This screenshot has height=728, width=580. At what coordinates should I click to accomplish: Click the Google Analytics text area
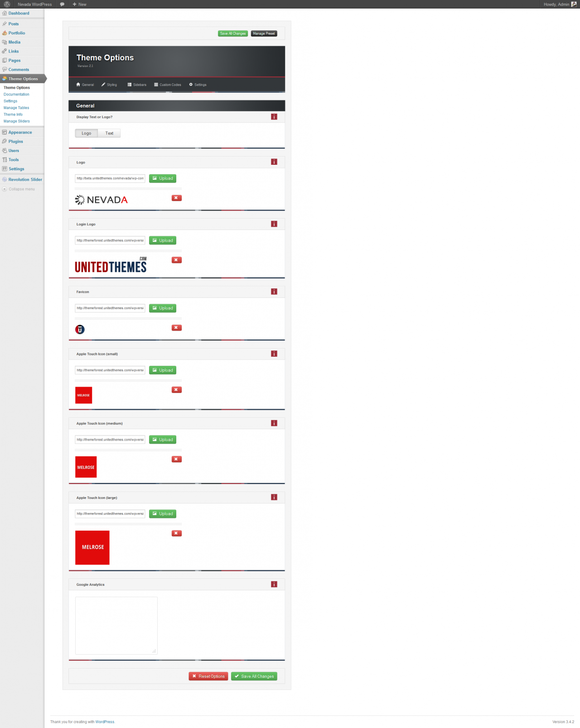pos(116,625)
